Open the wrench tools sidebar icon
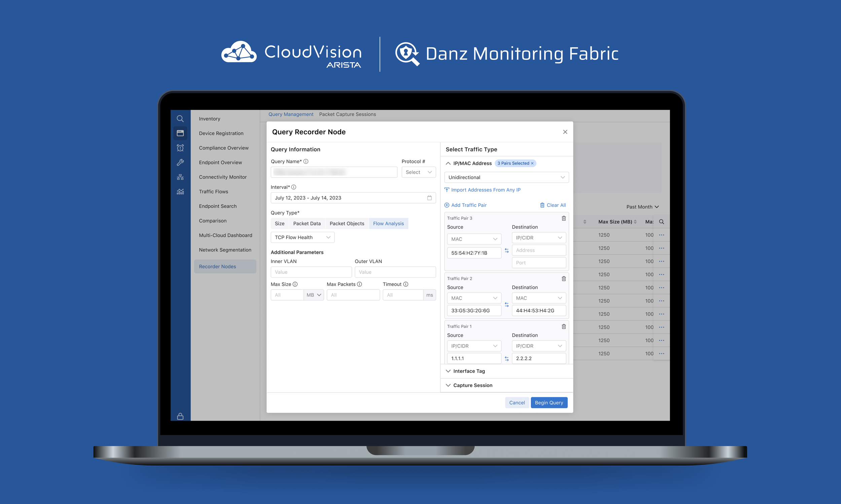This screenshot has width=841, height=504. pyautogui.click(x=180, y=162)
